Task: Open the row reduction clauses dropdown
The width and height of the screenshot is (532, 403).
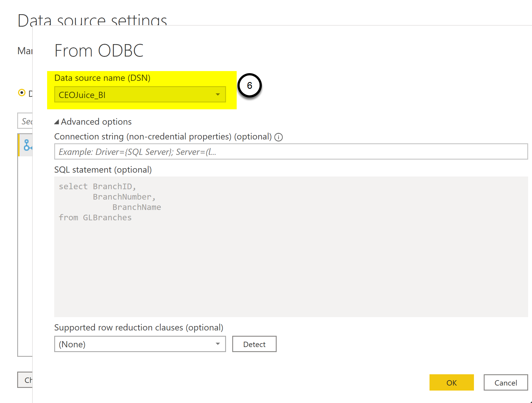Action: (x=140, y=344)
